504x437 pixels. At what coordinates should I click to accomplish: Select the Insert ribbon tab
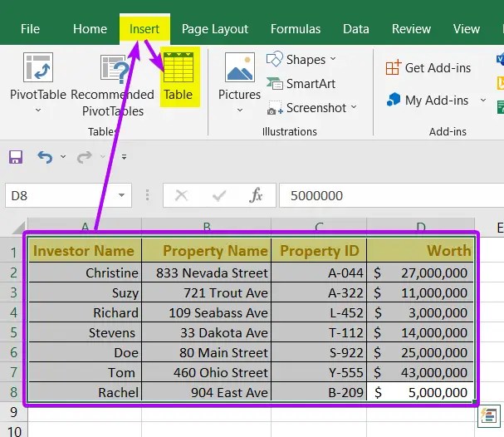point(144,29)
